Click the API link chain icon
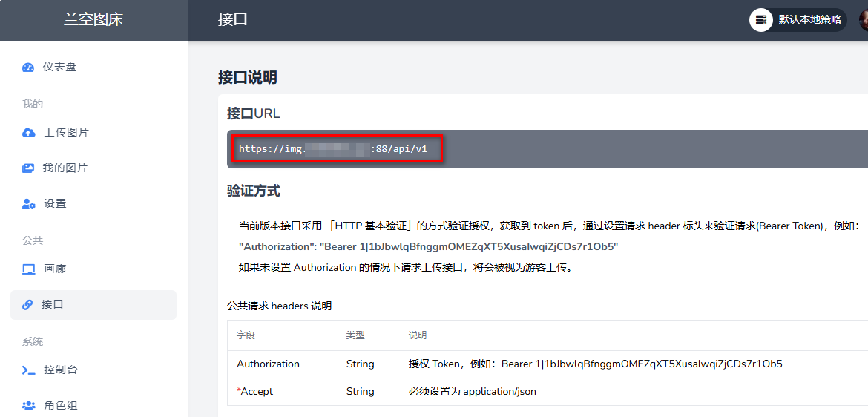Viewport: 868px width, 417px height. pyautogui.click(x=27, y=305)
